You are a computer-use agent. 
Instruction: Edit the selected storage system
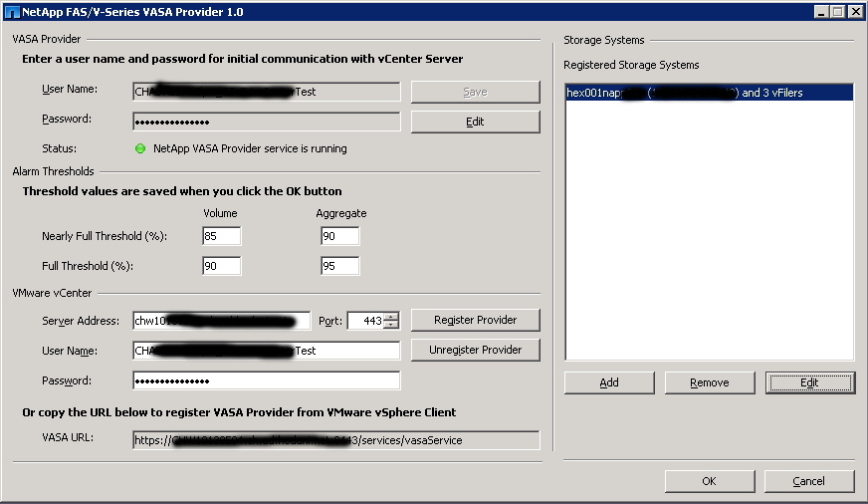pos(809,382)
